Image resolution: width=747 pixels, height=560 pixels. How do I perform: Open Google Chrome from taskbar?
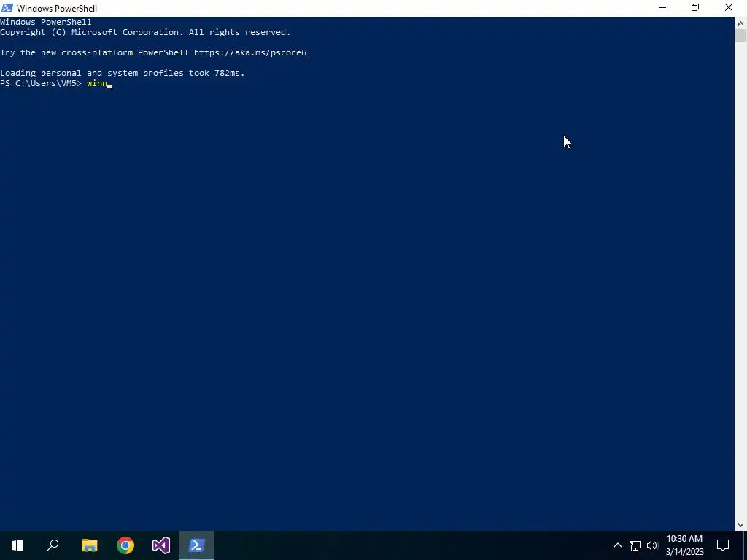coord(125,545)
